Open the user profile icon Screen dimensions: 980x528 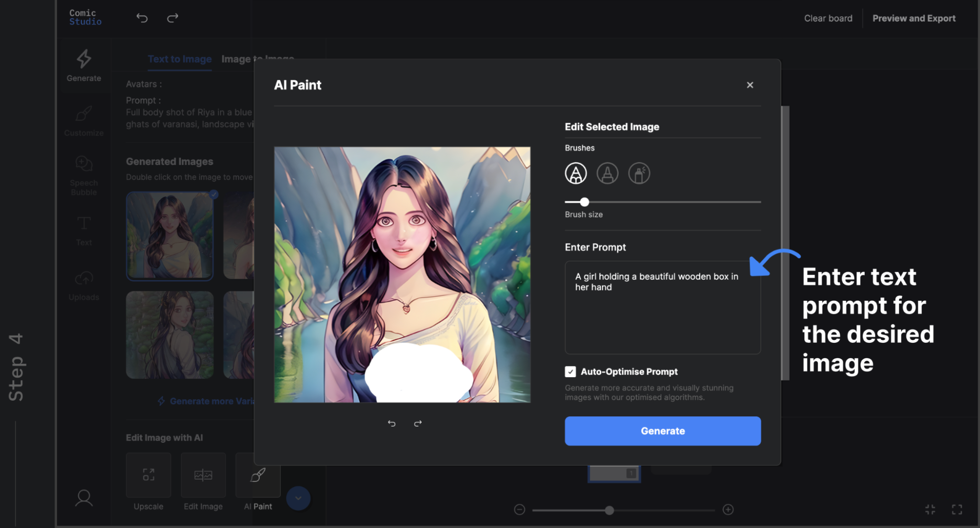[84, 498]
